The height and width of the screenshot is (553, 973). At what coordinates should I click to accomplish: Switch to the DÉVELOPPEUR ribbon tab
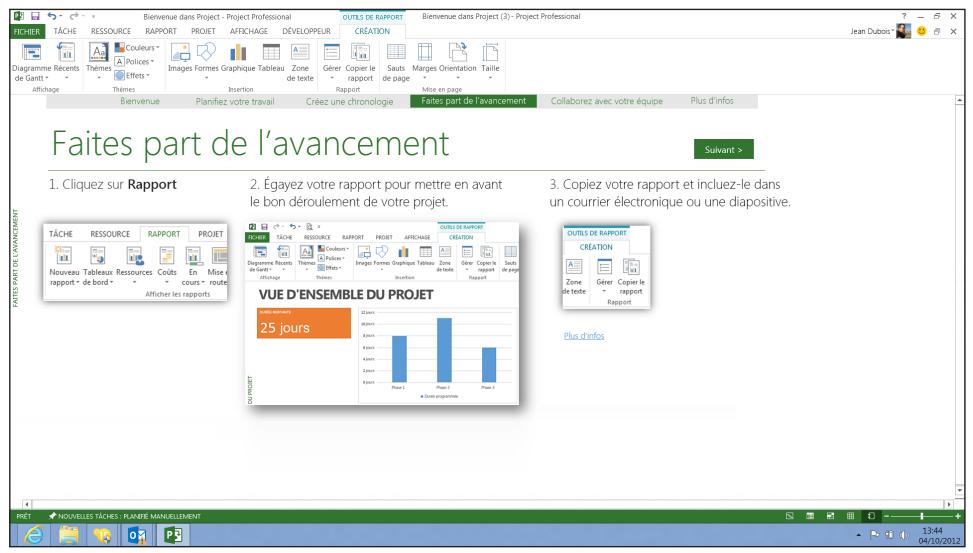(306, 31)
